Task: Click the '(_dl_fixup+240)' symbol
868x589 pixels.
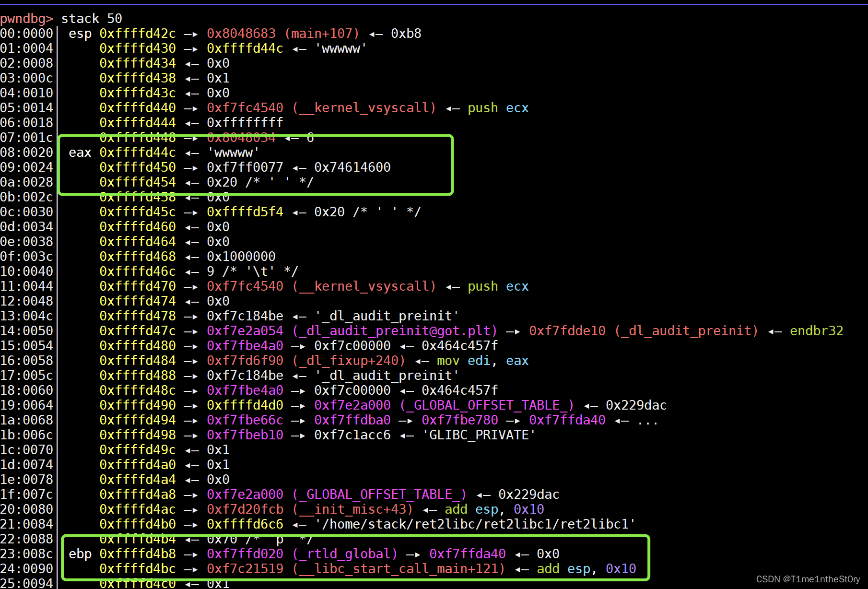Action: (x=349, y=361)
